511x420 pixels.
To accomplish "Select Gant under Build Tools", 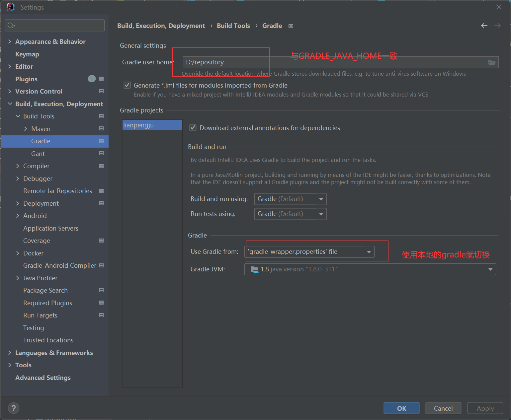I will tap(38, 154).
